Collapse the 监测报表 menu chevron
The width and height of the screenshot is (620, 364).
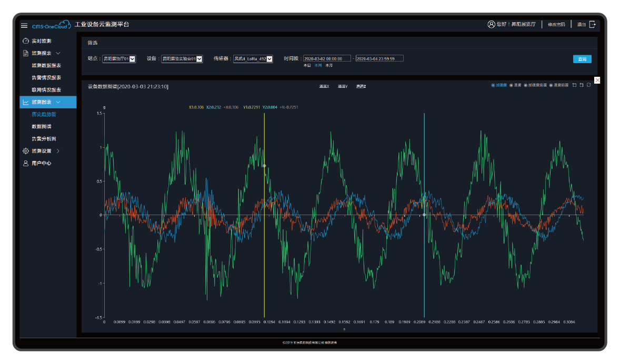tap(58, 53)
